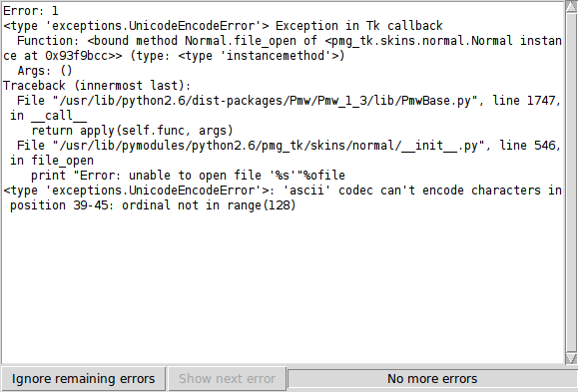Click the 'ascii' codec error message line
578x392 pixels.
coord(283,191)
